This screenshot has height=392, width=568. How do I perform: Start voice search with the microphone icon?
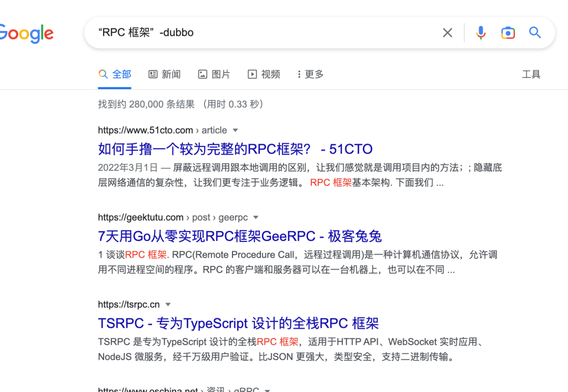481,33
